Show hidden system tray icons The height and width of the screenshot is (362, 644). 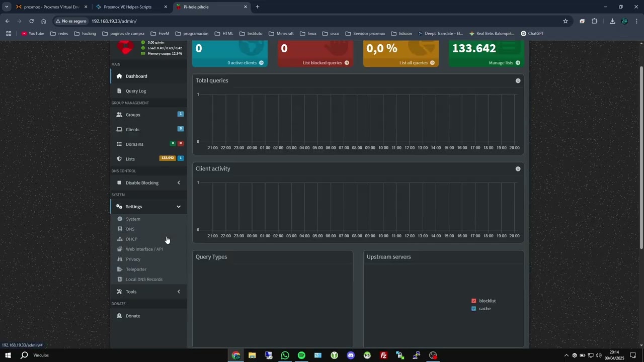(x=566, y=355)
